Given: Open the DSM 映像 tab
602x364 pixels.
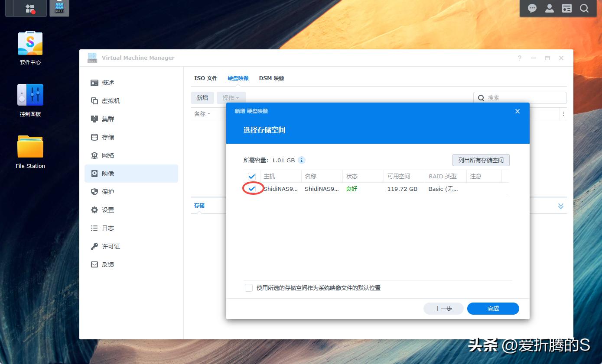Looking at the screenshot, I should [x=271, y=78].
